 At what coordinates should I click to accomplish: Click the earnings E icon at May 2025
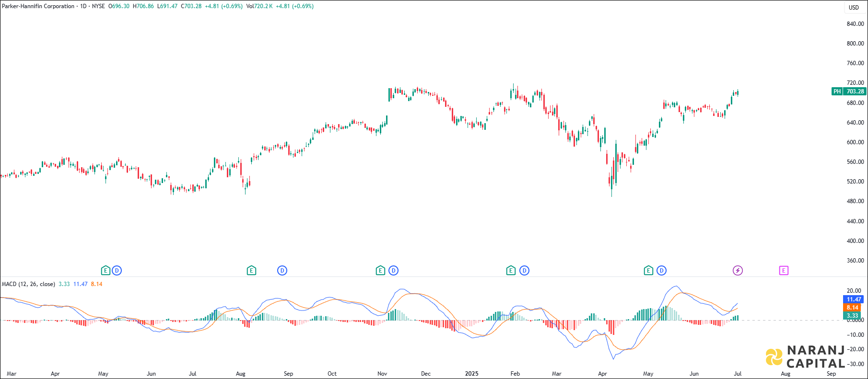648,271
